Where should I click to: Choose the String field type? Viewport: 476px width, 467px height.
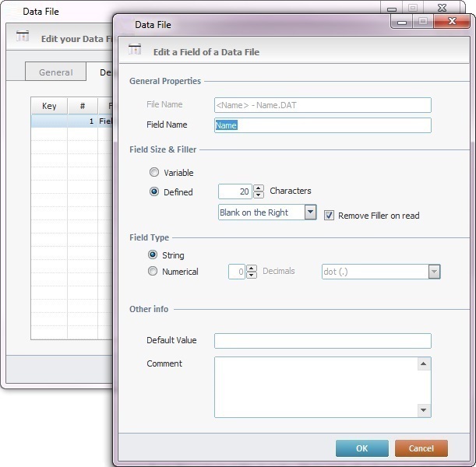point(153,255)
